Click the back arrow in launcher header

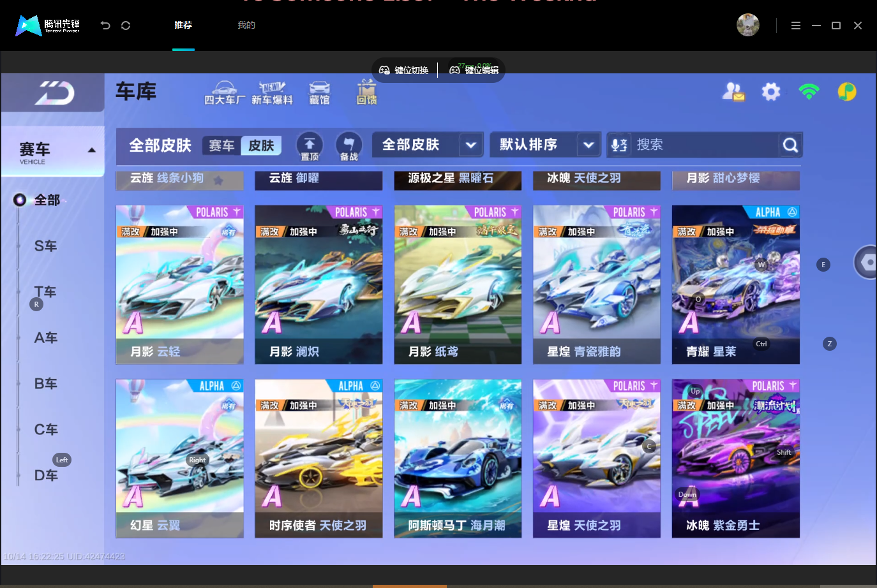(105, 26)
